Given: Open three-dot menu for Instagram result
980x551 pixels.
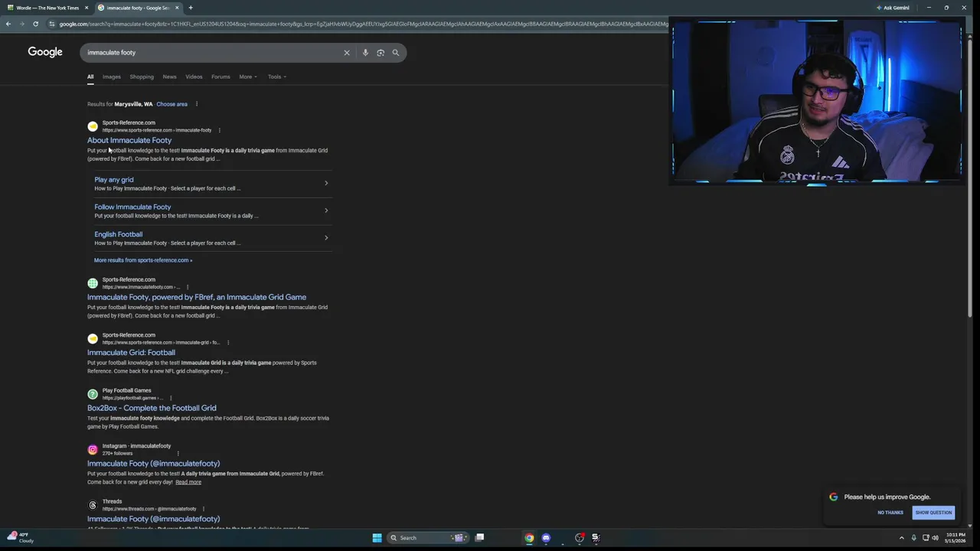Looking at the screenshot, I should coord(178,453).
